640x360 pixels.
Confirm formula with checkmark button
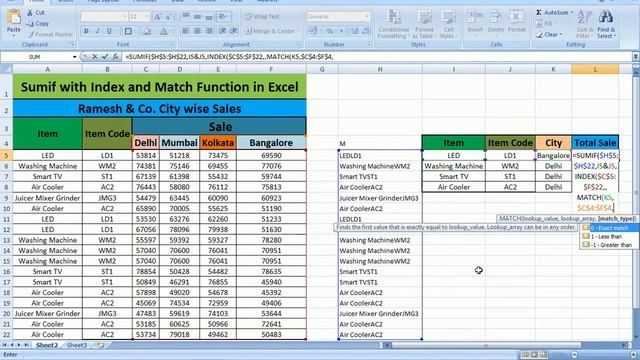coord(105,57)
